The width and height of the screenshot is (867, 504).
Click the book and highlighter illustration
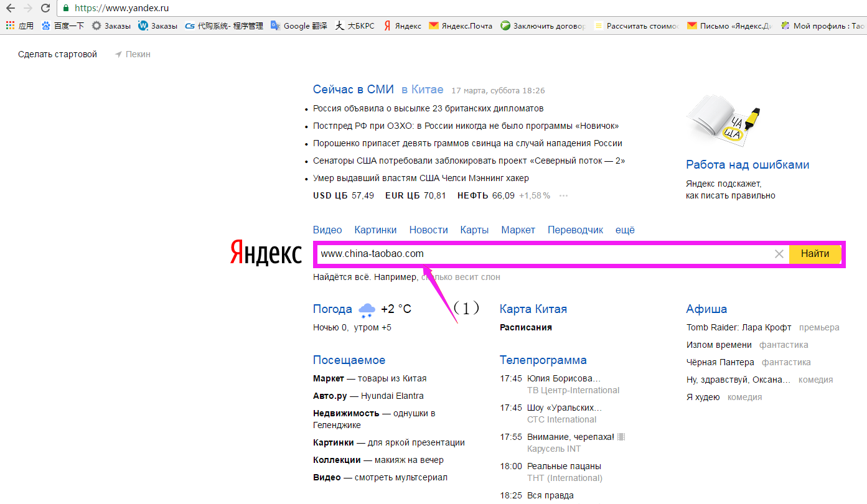[x=723, y=121]
